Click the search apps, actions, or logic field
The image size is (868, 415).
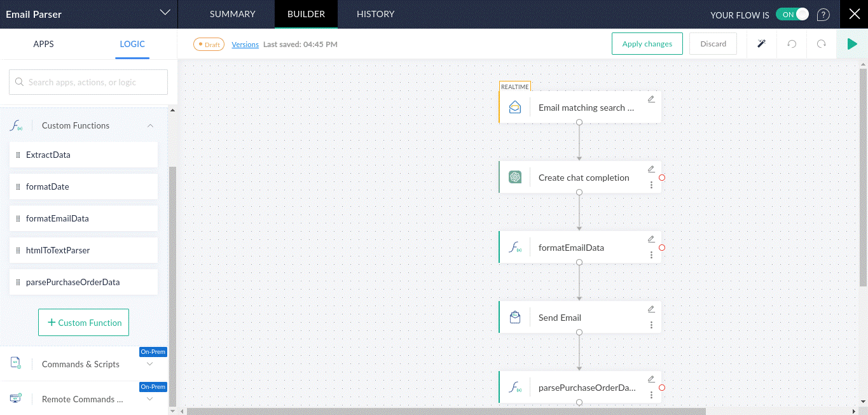[x=88, y=82]
